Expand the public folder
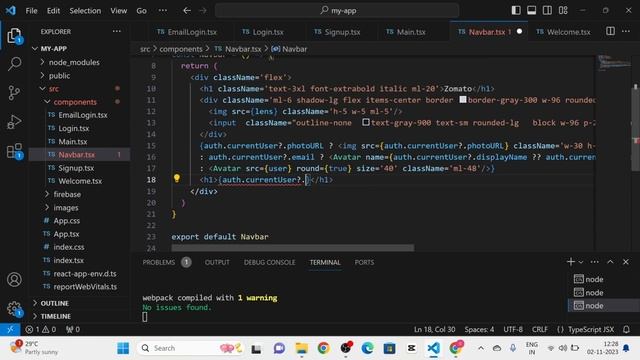640x360 pixels. (x=42, y=76)
